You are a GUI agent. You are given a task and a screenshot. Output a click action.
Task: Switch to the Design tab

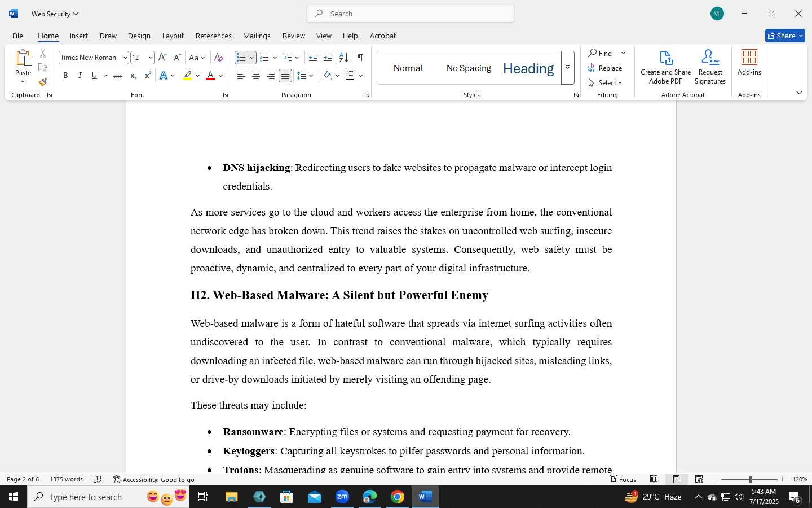point(139,36)
